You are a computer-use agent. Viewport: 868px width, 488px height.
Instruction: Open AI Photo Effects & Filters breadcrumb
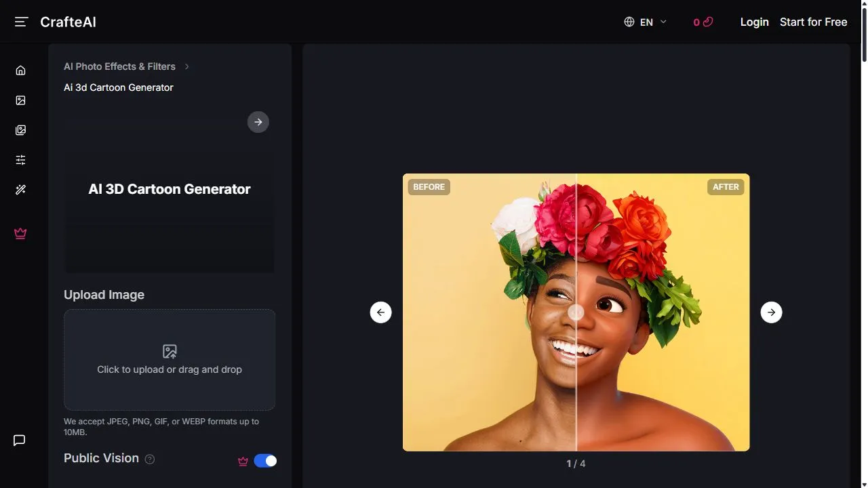119,66
